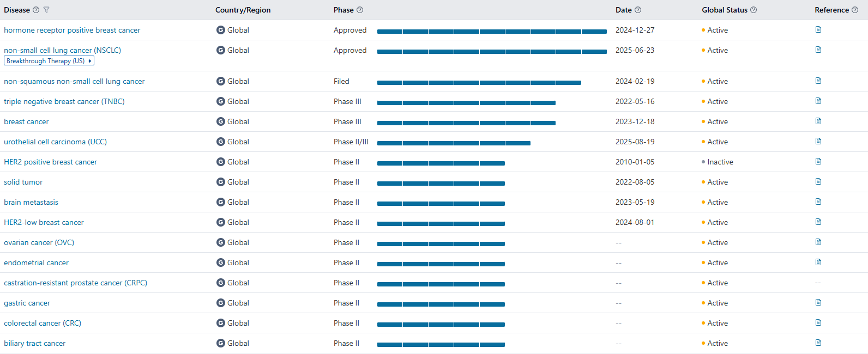Screen dimensions: 868x354
Task: Open reference document for hormone receptor positive breast cancer
Action: point(818,29)
